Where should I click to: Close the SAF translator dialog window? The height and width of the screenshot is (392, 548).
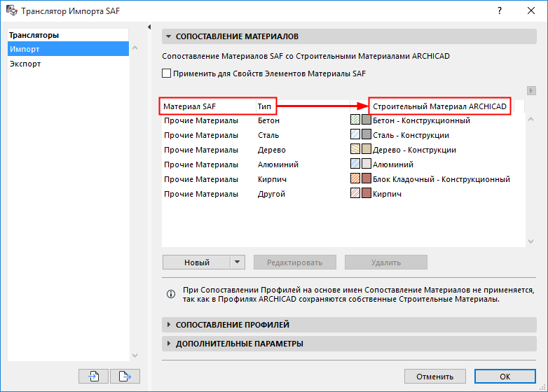click(x=531, y=10)
